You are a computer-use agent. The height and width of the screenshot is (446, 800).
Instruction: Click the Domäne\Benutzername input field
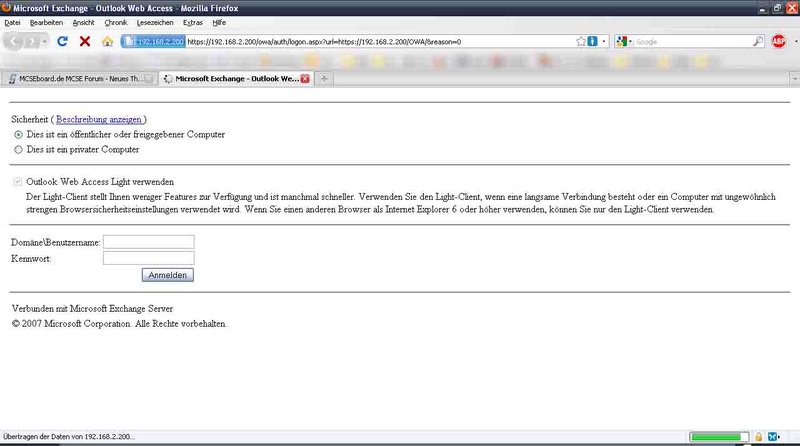point(148,242)
